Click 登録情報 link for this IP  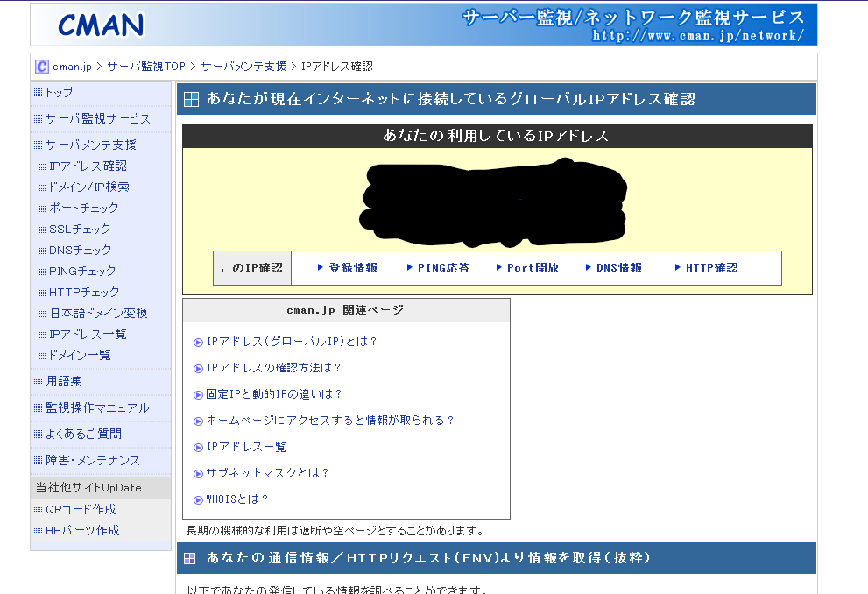point(353,268)
